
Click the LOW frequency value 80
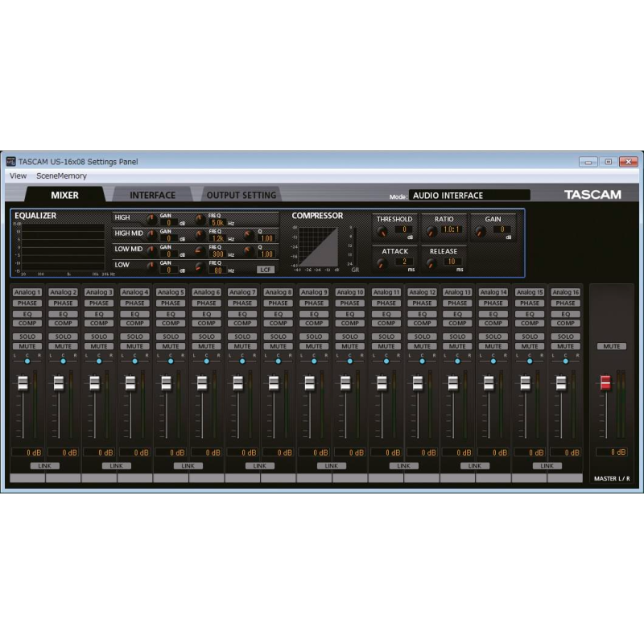[x=217, y=270]
